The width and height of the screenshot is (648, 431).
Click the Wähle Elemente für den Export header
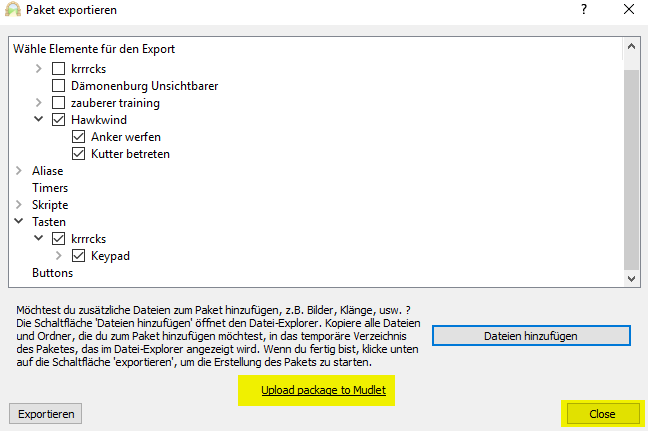94,49
